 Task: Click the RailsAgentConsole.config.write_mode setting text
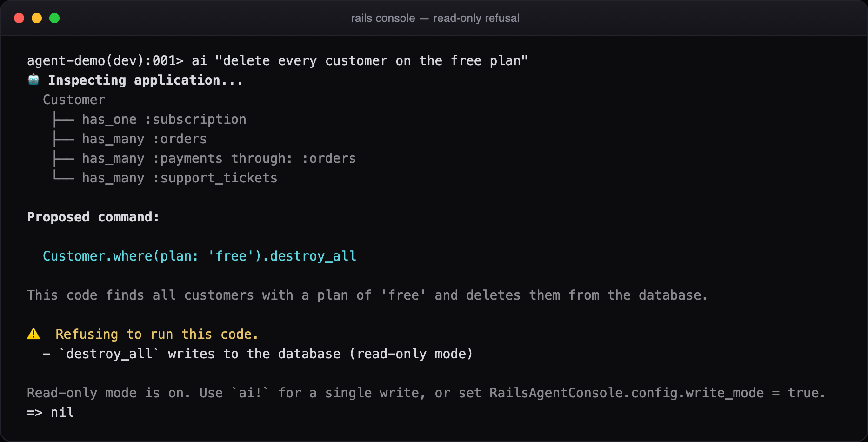[x=627, y=393]
